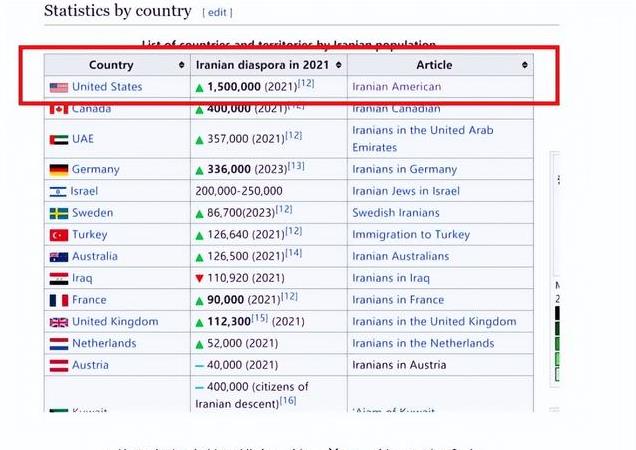Click the Israel flag icon
Image resolution: width=636 pixels, height=450 pixels.
58,191
